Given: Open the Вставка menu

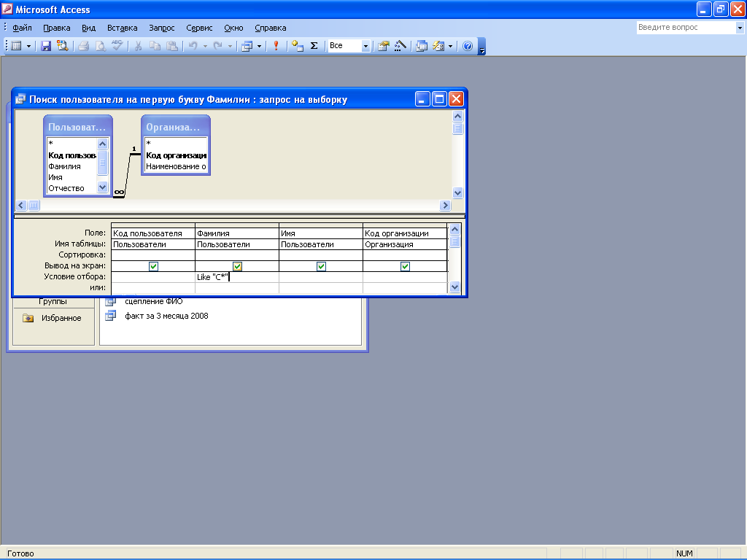Looking at the screenshot, I should pos(122,28).
